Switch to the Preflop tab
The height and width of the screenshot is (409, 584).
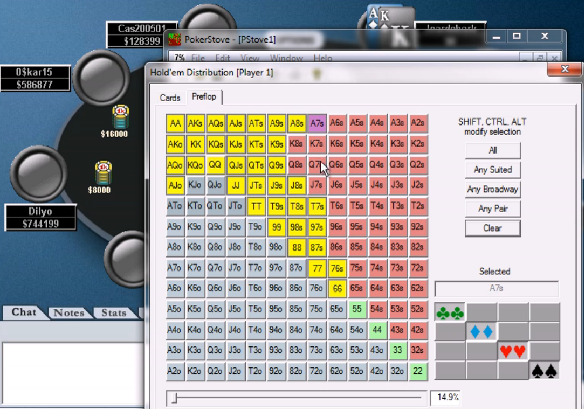coord(204,97)
